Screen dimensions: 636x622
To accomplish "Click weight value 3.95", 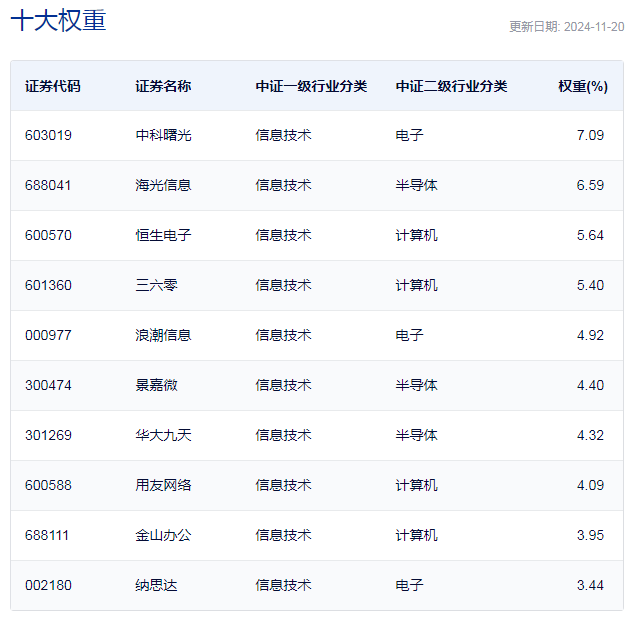I will (x=590, y=535).
